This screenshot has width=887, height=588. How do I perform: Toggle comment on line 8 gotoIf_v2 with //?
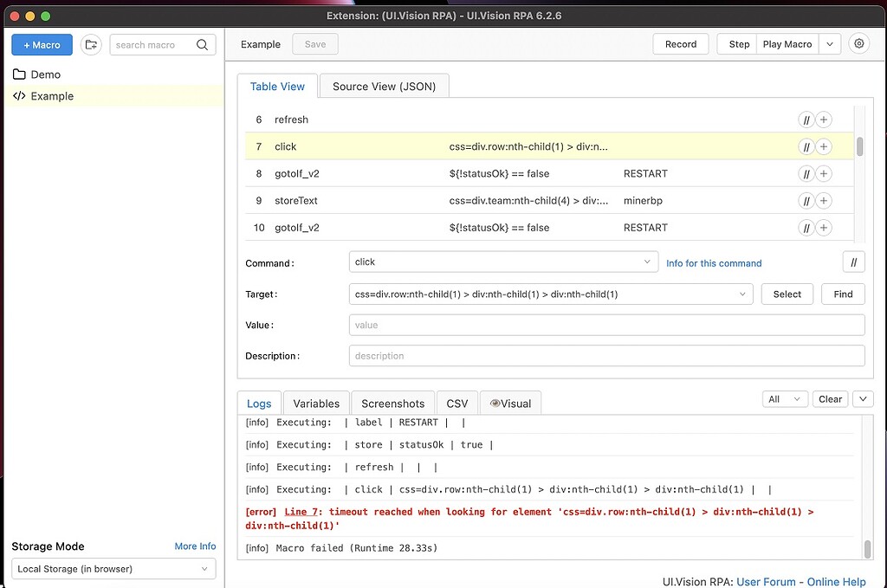pos(805,173)
